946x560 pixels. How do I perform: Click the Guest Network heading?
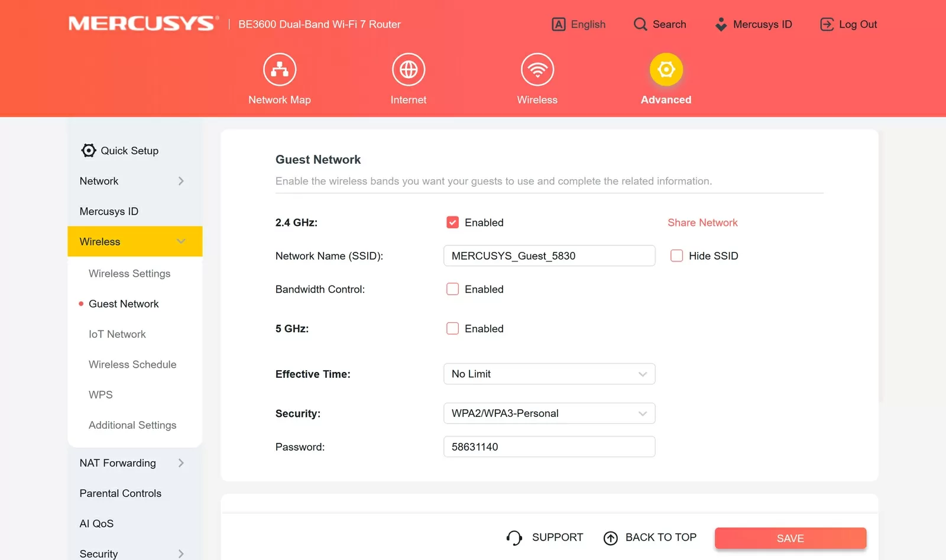318,160
